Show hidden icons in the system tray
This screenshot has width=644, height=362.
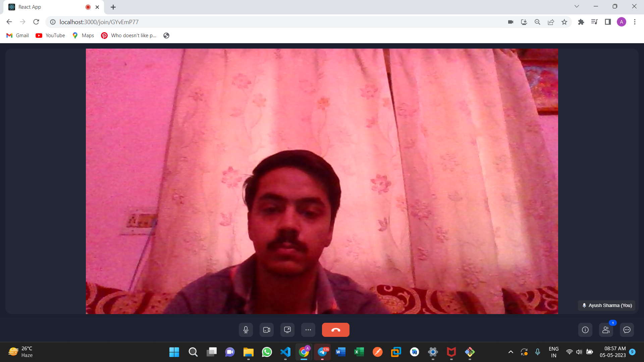[x=511, y=352]
